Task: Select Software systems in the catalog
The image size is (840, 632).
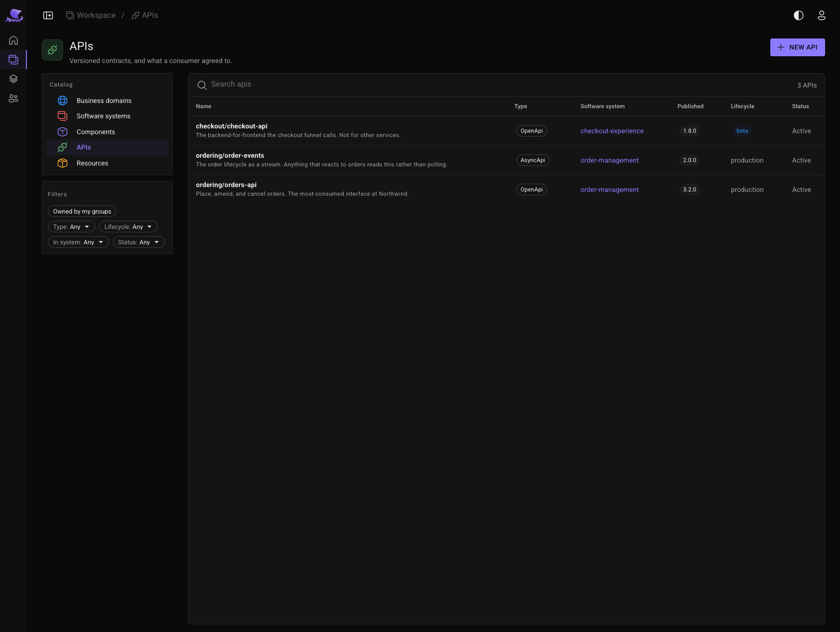Action: coord(107,116)
